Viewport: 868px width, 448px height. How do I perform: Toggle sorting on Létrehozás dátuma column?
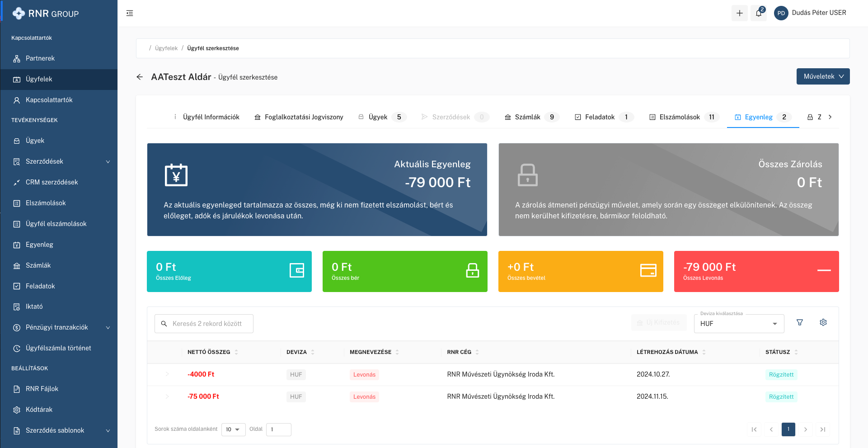coord(704,352)
